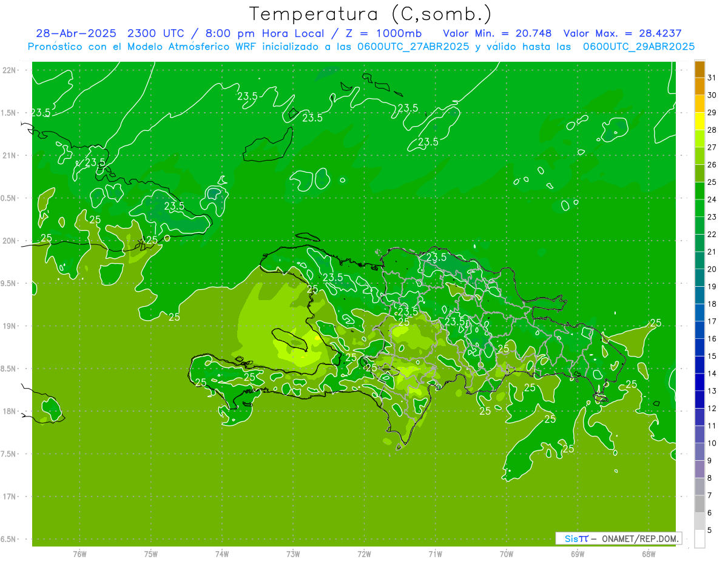Click the '9.5N' latitude axis label

point(8,284)
